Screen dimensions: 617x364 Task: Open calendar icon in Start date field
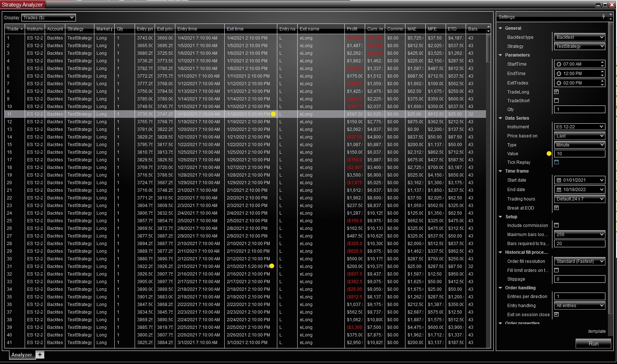[x=559, y=180]
